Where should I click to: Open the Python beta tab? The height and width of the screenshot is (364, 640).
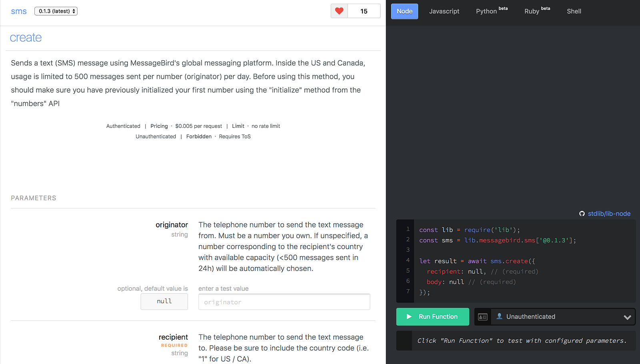[x=492, y=11]
